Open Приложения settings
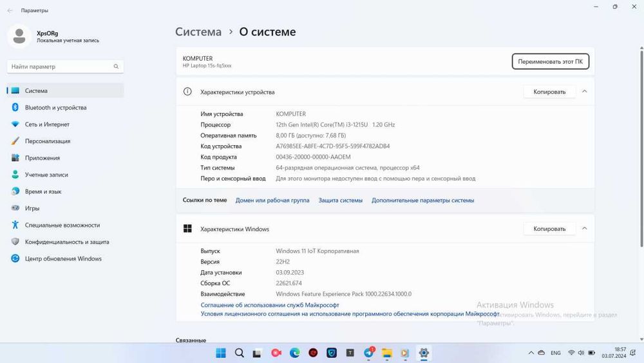The image size is (644, 363). [x=65, y=158]
